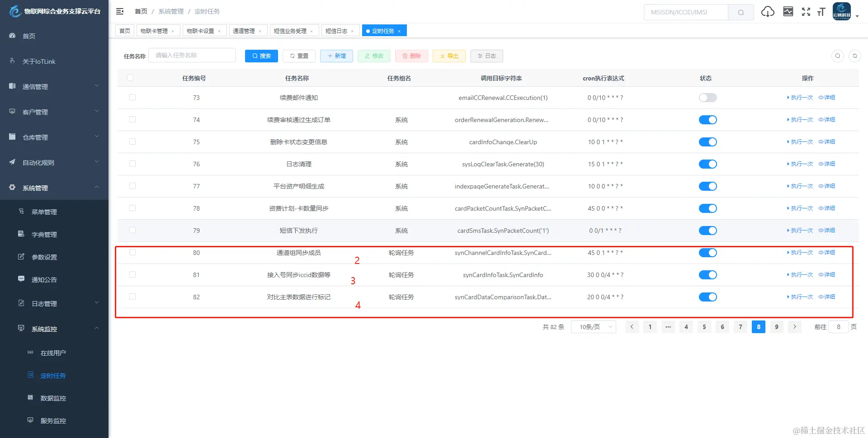Close the 短信日志 tab
Screen dimensions: 868x438
[x=352, y=31]
